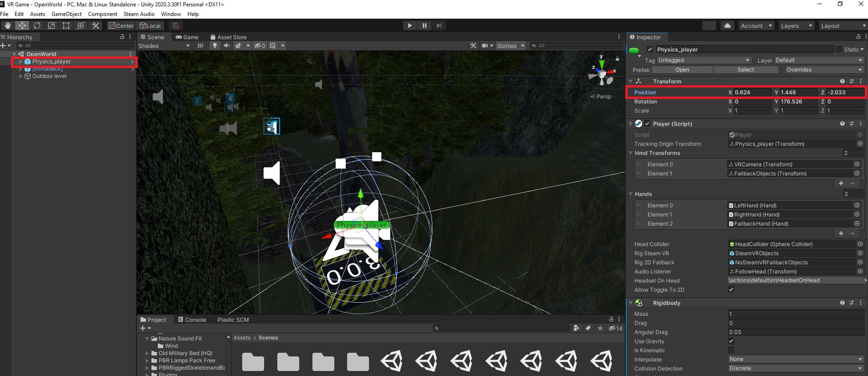Open custom editor tools

coord(95,26)
